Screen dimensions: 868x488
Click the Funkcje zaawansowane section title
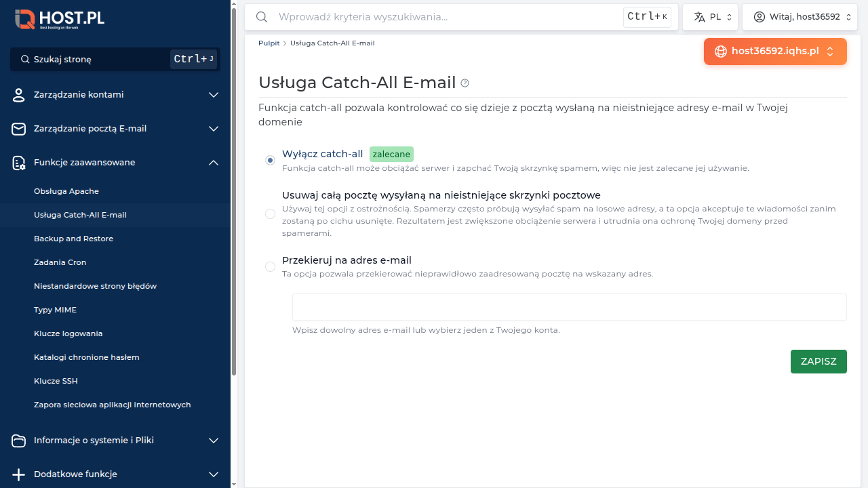[x=84, y=163]
